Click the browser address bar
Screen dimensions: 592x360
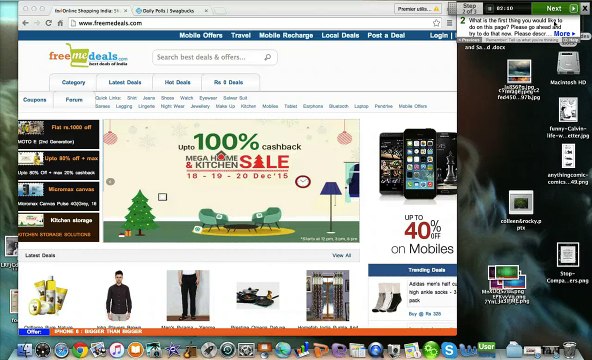point(249,23)
